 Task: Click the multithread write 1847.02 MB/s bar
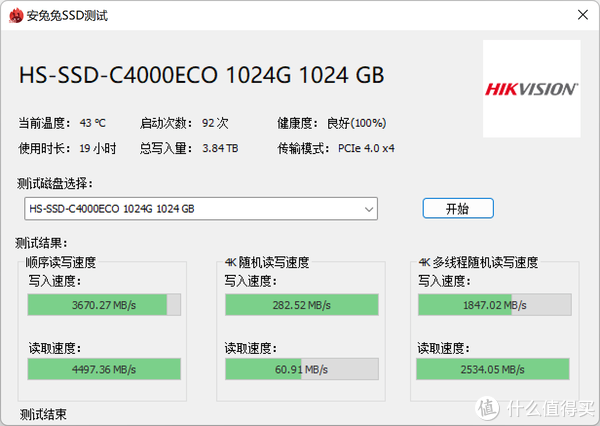click(x=495, y=305)
